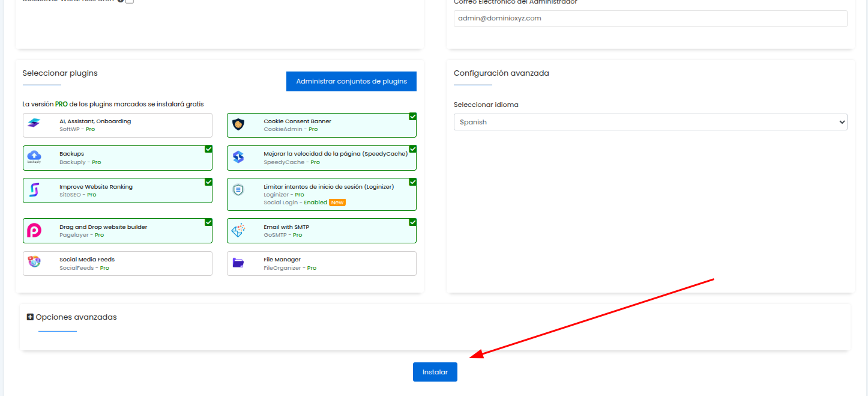Click the CookieAdmin shield icon
The image size is (868, 396).
238,125
